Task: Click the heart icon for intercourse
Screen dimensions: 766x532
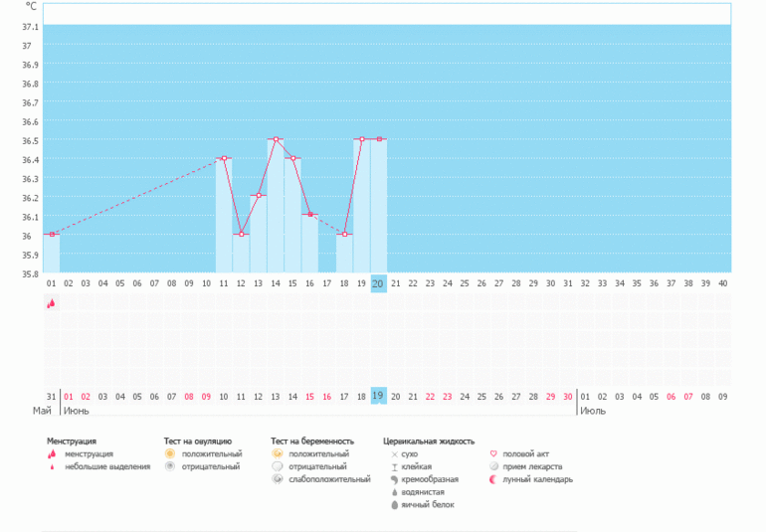Action: pos(493,453)
